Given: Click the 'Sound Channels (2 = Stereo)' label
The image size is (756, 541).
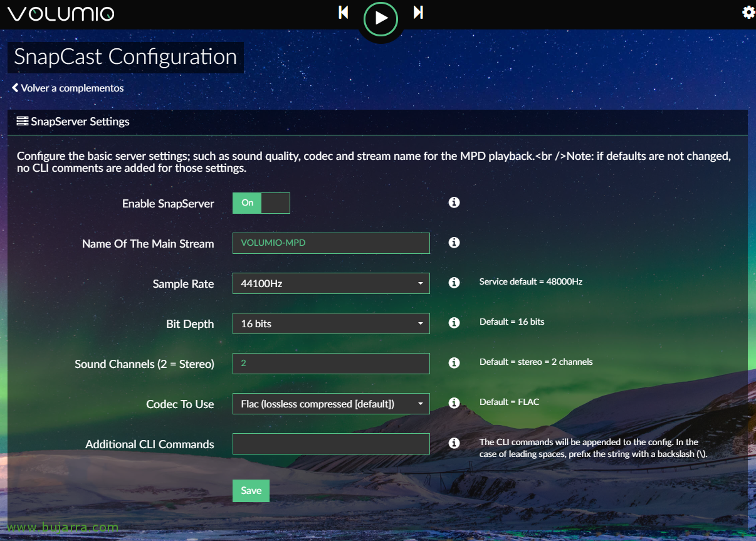Looking at the screenshot, I should 144,364.
